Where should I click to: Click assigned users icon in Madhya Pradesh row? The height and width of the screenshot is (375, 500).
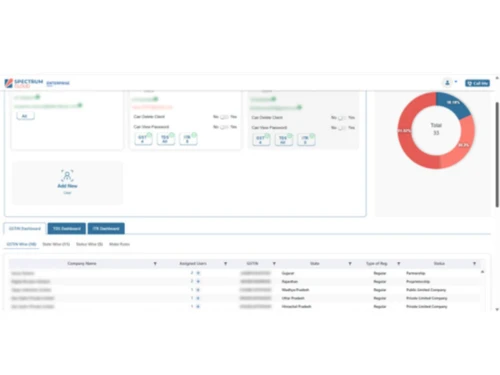tap(198, 290)
